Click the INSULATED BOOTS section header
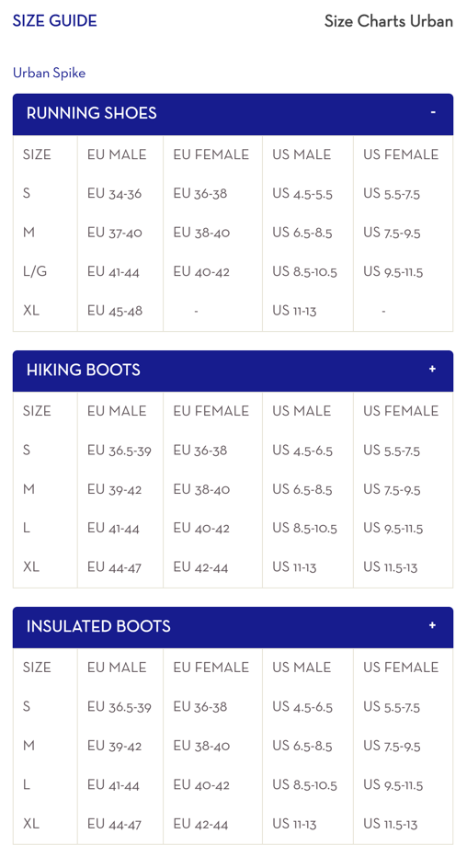Viewport: 467px width, 868px height. point(233,627)
